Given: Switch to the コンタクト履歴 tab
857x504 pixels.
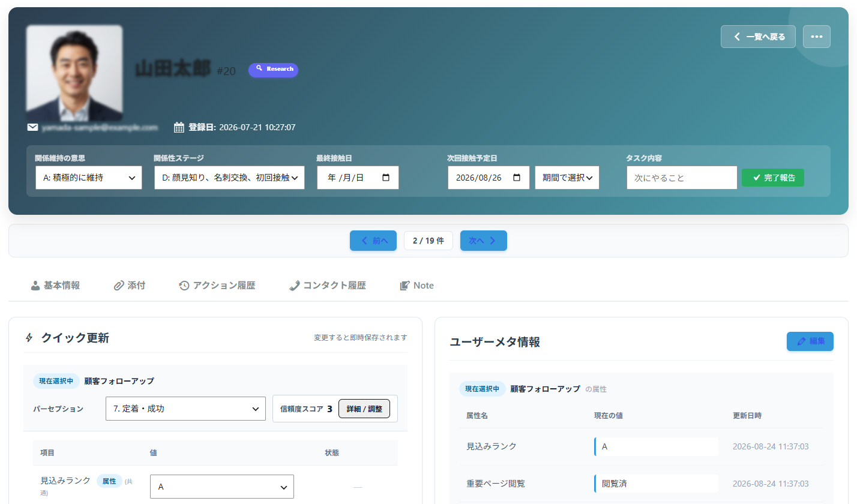Looking at the screenshot, I should tap(327, 286).
